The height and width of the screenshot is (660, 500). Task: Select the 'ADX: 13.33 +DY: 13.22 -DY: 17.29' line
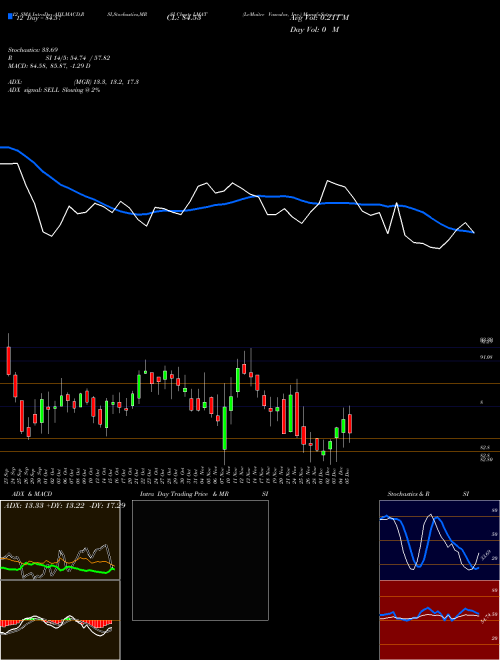coord(65,505)
